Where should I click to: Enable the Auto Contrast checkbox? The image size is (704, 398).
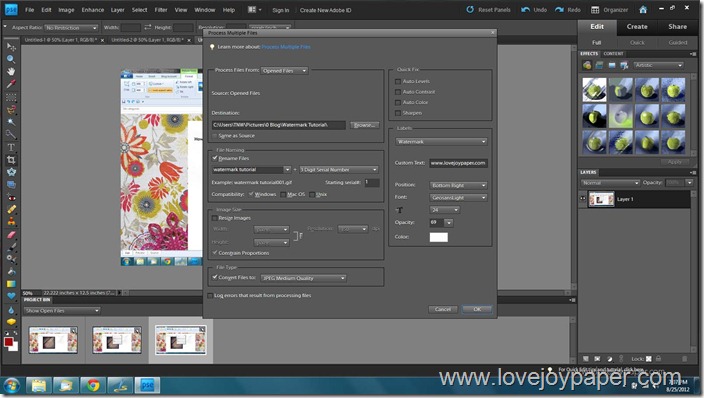(398, 92)
